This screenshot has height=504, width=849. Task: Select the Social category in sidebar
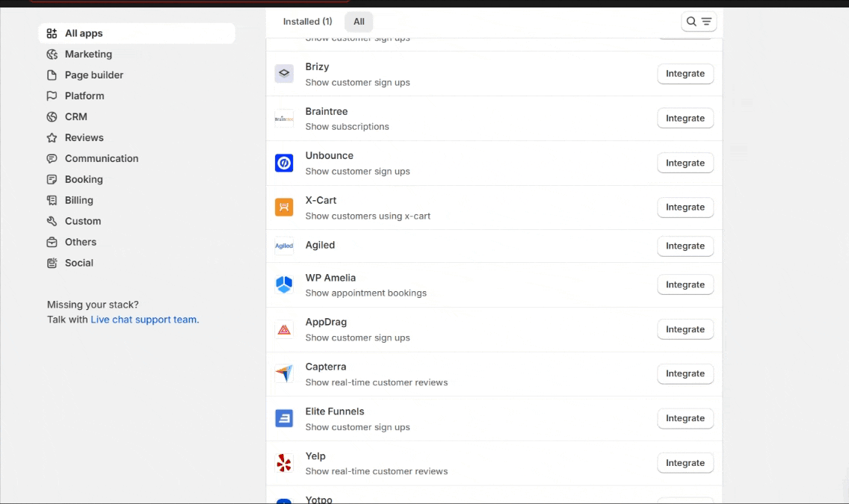pyautogui.click(x=78, y=264)
